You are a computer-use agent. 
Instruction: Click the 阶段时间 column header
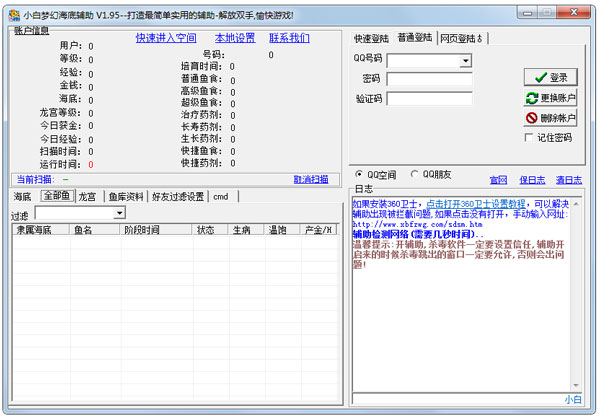point(155,230)
